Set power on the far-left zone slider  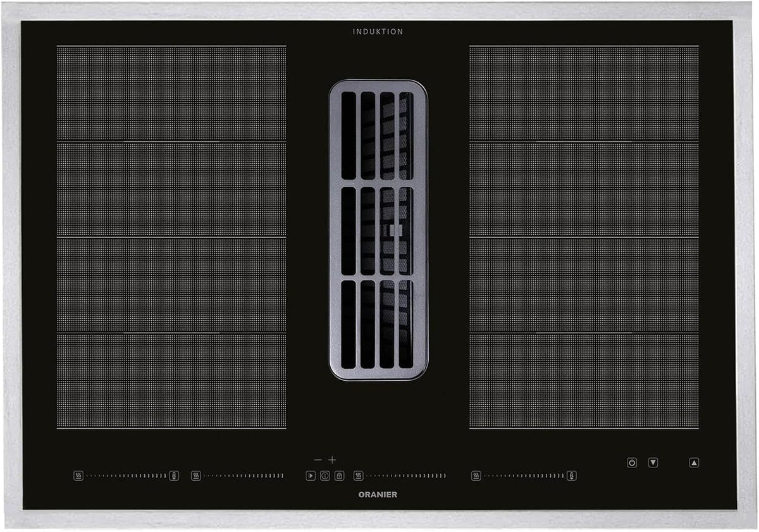tap(126, 476)
